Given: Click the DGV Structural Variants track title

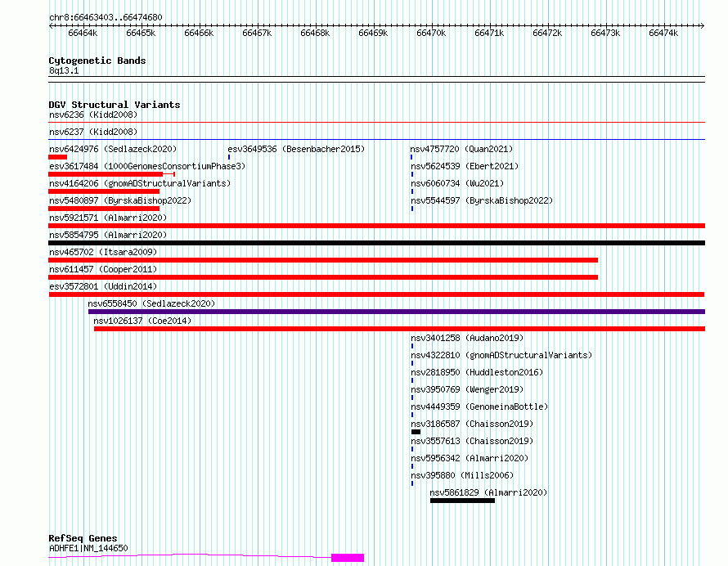Looking at the screenshot, I should pos(115,105).
